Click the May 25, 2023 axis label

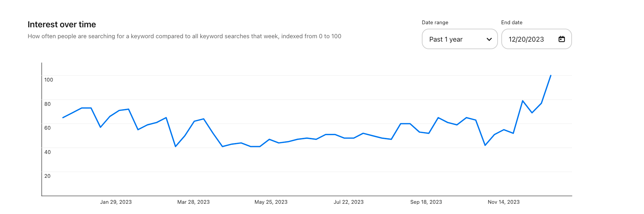[271, 202]
